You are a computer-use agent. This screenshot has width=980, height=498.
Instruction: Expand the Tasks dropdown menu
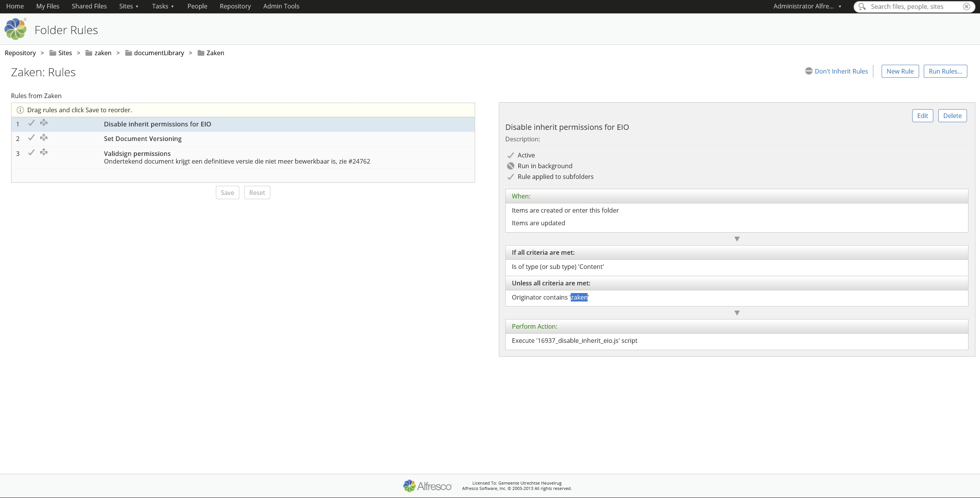point(163,6)
